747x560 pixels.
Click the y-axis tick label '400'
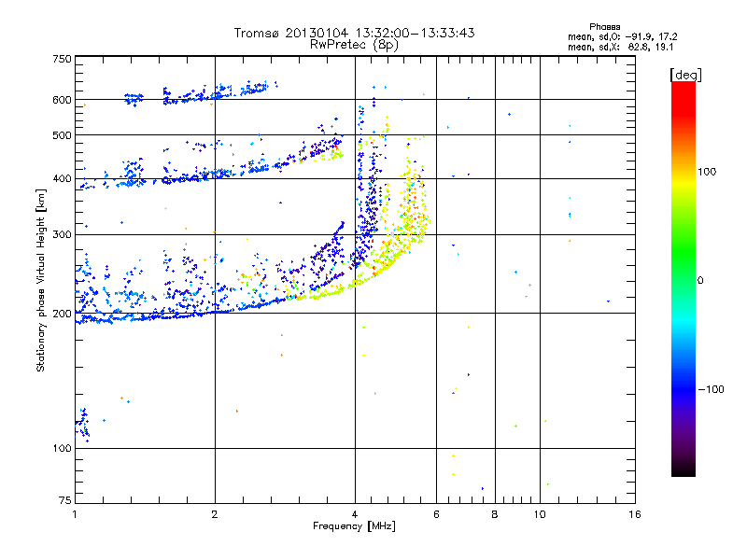click(62, 179)
